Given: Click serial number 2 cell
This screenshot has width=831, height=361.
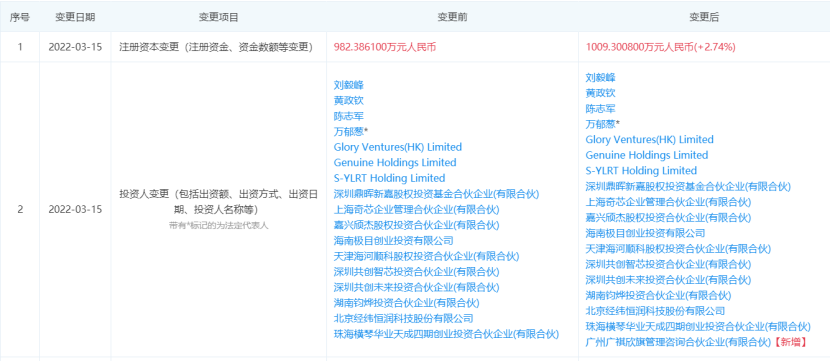Looking at the screenshot, I should [x=20, y=209].
